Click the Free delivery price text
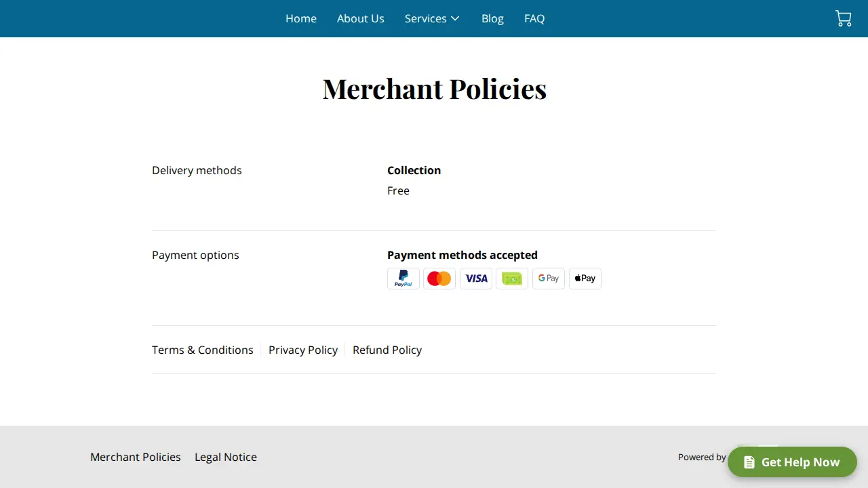The width and height of the screenshot is (868, 488). 398,190
